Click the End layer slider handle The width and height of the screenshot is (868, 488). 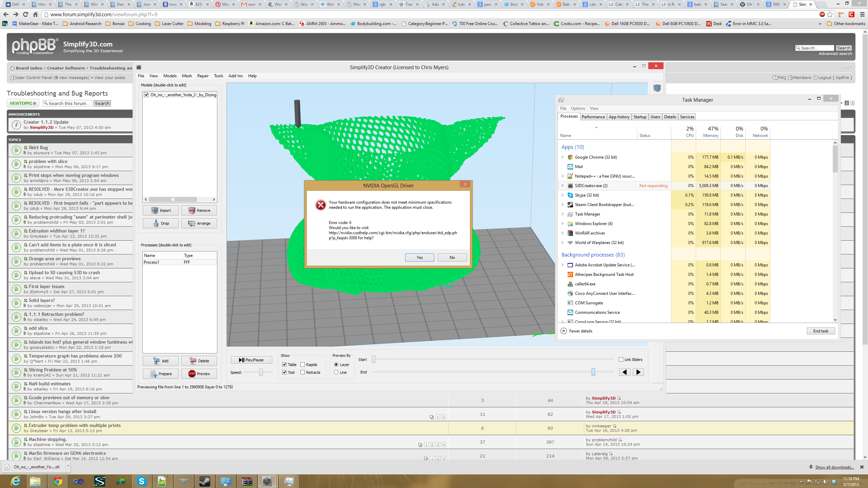593,372
